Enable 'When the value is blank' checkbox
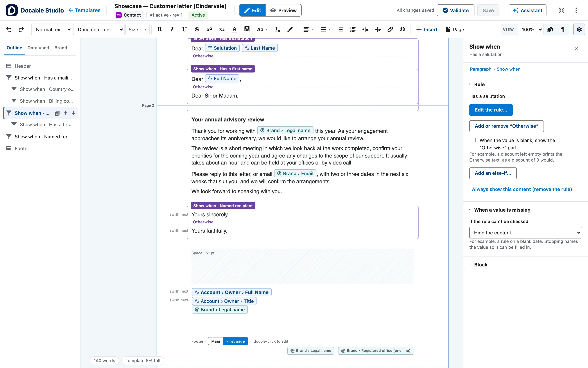Screen dimensions: 588x368 pos(473,140)
